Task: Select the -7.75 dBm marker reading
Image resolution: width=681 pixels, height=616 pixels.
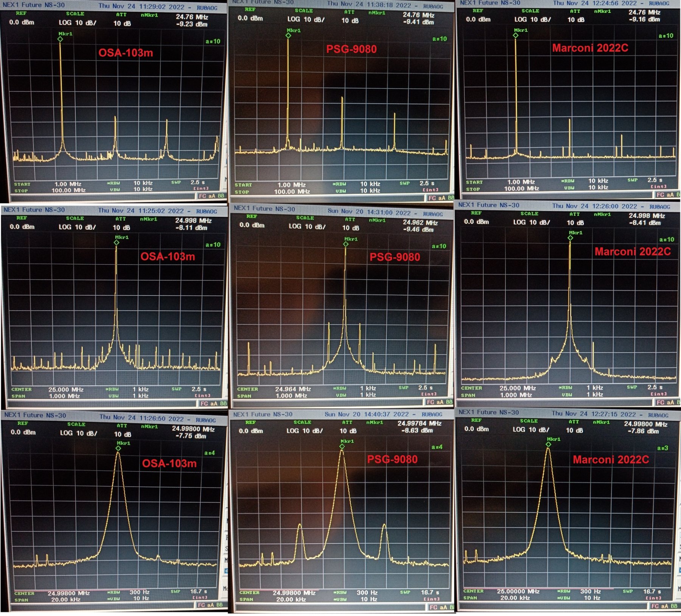Action: click(191, 436)
